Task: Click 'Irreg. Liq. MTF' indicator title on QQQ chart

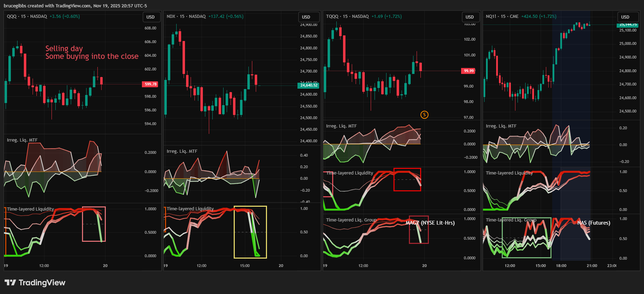Action: pos(22,140)
